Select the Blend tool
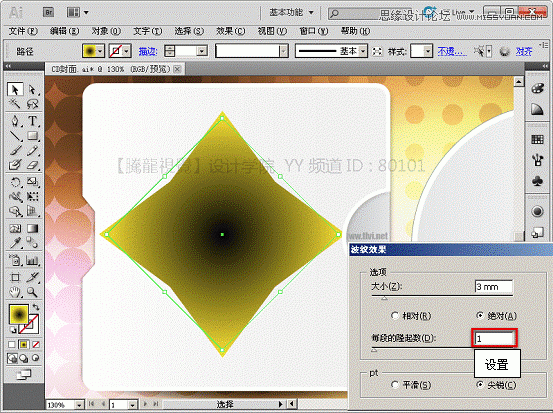Screen dimensions: 553x413 [x=32, y=243]
